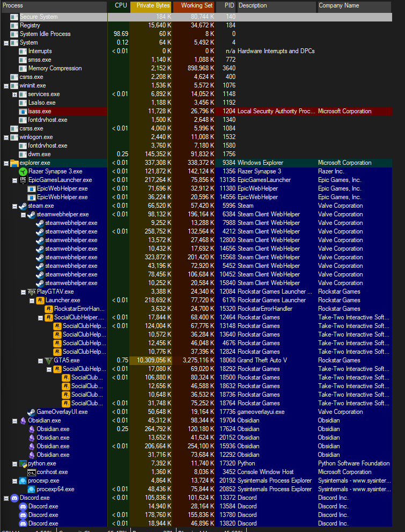Click the python.exe Python icon
This screenshot has width=405, height=532.
tap(23, 463)
